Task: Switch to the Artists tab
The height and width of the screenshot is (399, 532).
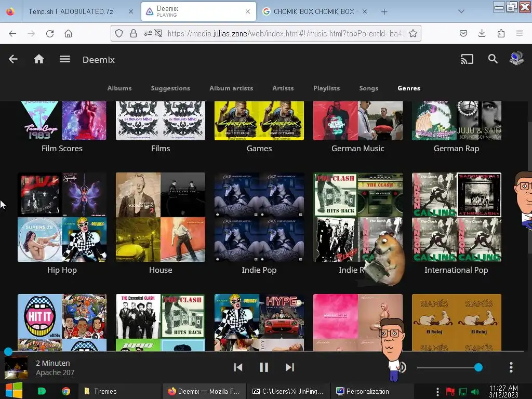Action: tap(283, 88)
